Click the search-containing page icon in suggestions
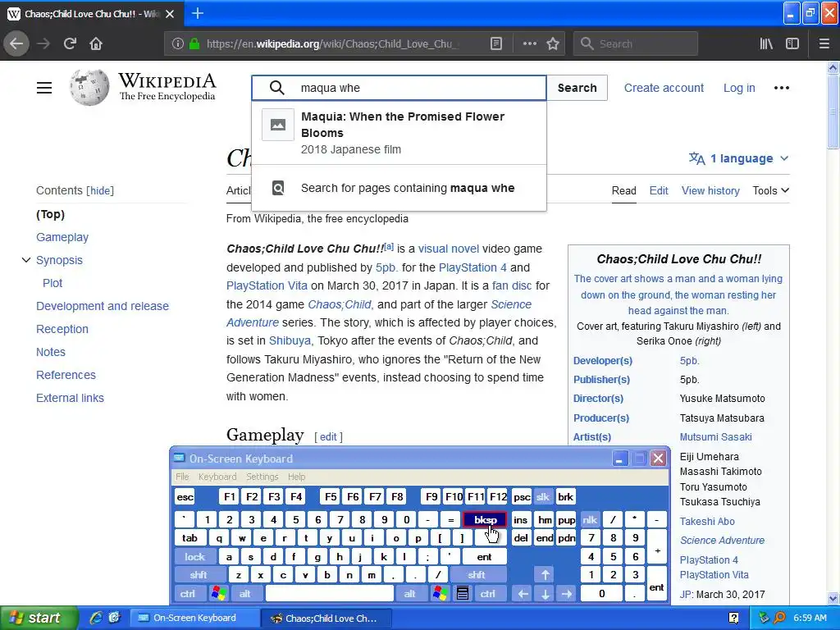This screenshot has width=840, height=630. (x=278, y=188)
